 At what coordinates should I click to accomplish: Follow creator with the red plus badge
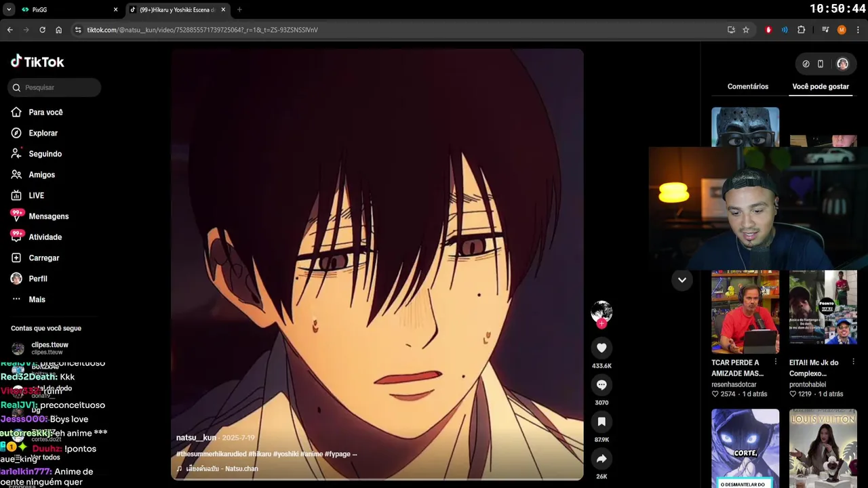pyautogui.click(x=601, y=324)
